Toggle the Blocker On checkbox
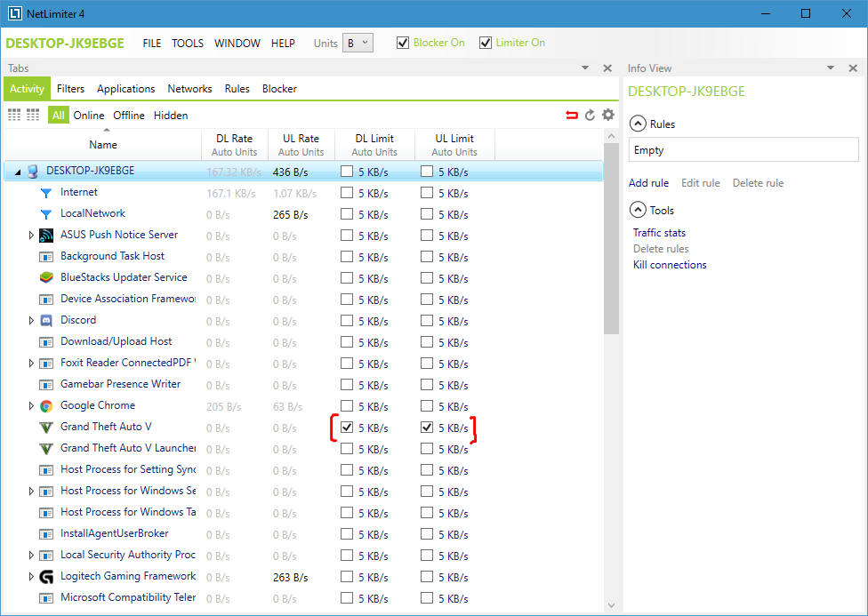This screenshot has height=616, width=868. [403, 43]
